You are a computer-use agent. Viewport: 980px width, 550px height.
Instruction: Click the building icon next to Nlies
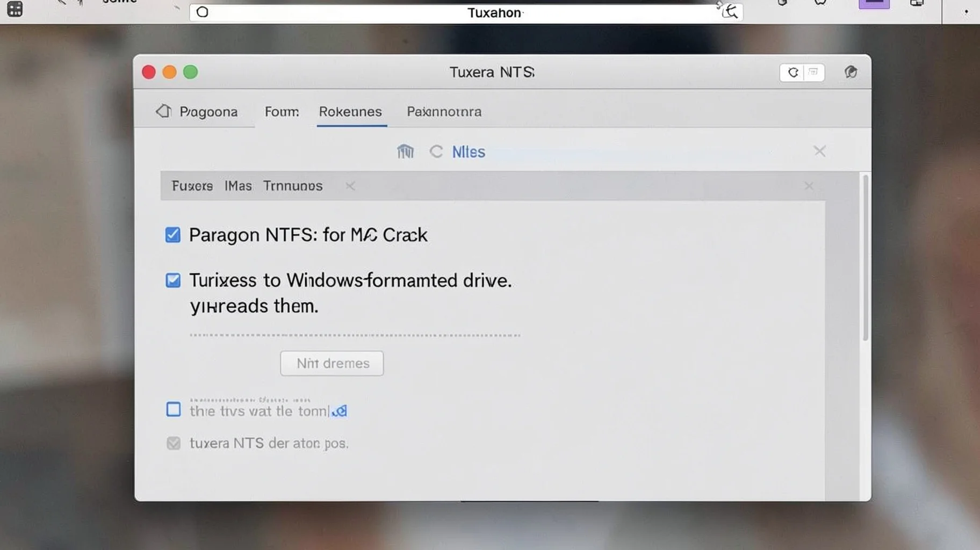click(x=405, y=152)
